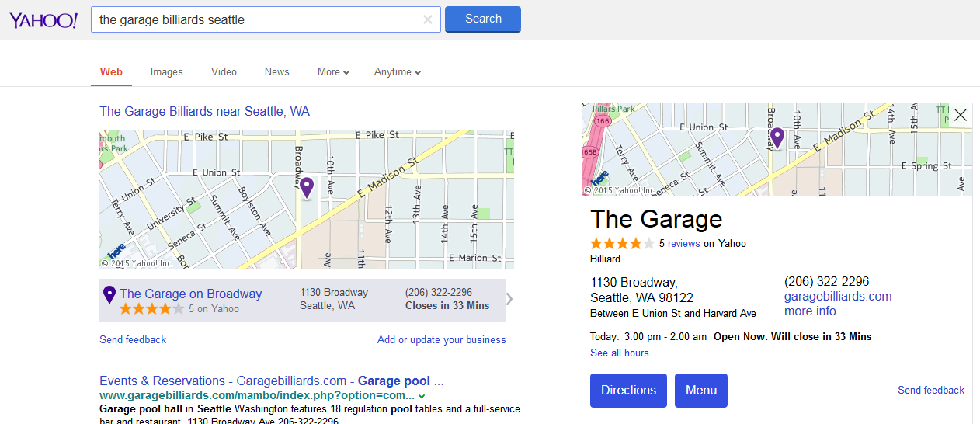This screenshot has width=980, height=424.
Task: Click inside the search query field
Action: click(x=256, y=20)
